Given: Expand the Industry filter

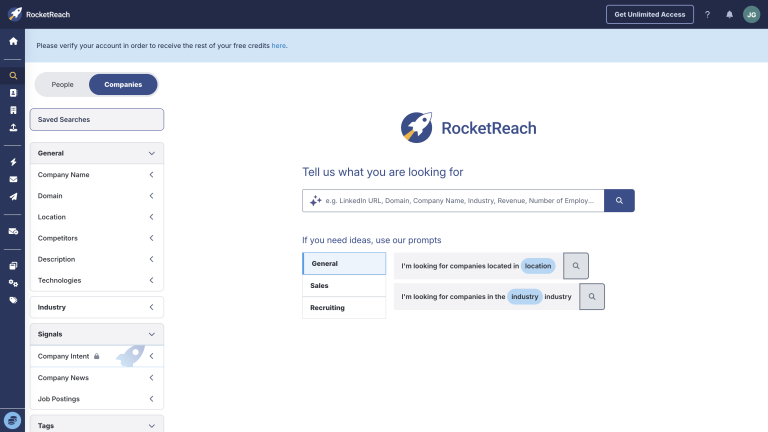Looking at the screenshot, I should tap(96, 307).
